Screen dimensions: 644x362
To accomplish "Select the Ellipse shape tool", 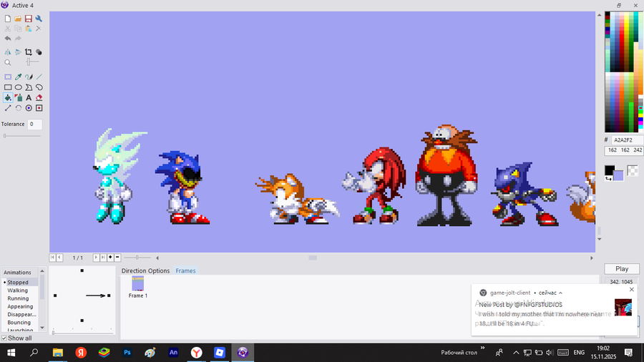I will pos(18,87).
